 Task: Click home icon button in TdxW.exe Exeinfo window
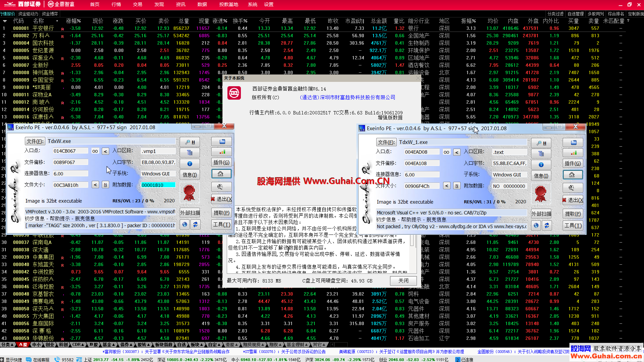[x=221, y=173]
